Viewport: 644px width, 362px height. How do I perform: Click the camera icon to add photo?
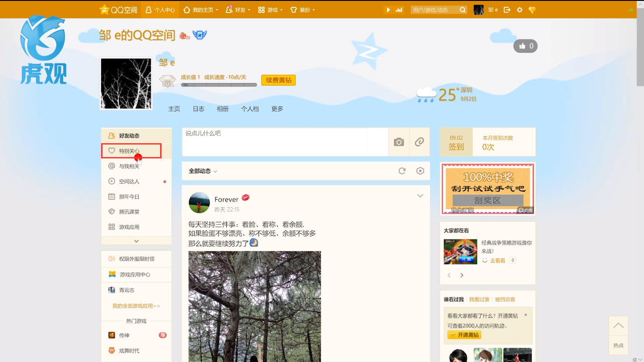398,142
